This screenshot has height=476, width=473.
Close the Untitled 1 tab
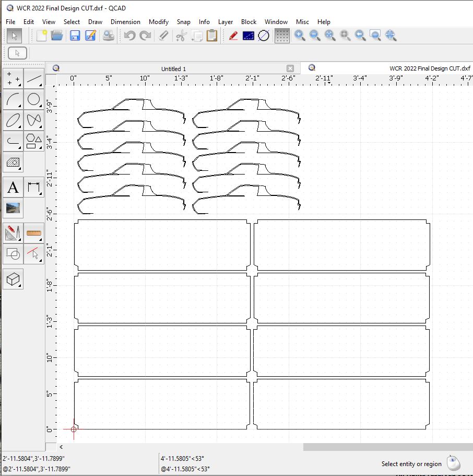coord(290,68)
